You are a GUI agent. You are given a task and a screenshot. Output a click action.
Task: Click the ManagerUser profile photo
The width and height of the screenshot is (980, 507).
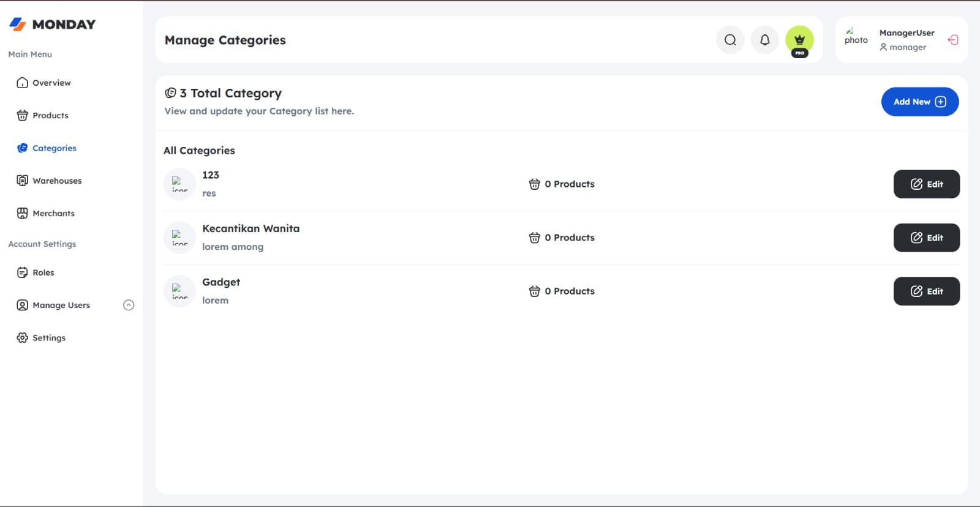(x=856, y=36)
